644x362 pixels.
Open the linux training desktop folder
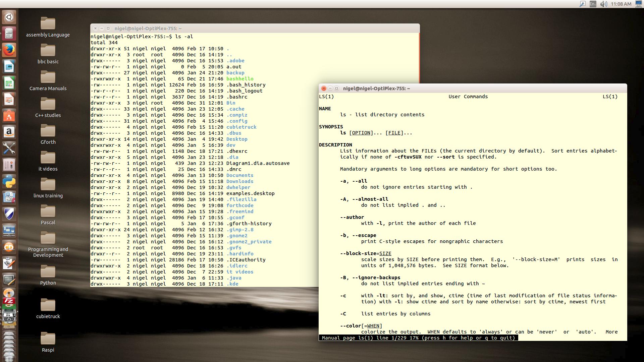pyautogui.click(x=48, y=185)
